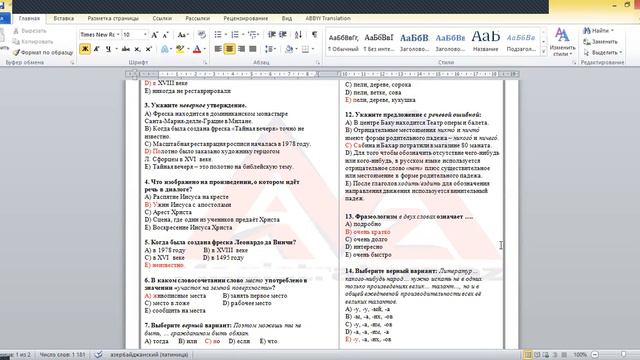Image resolution: width=640 pixels, height=360 pixels.
Task: Open Select (Выделить) dropdown
Action: pyautogui.click(x=602, y=53)
